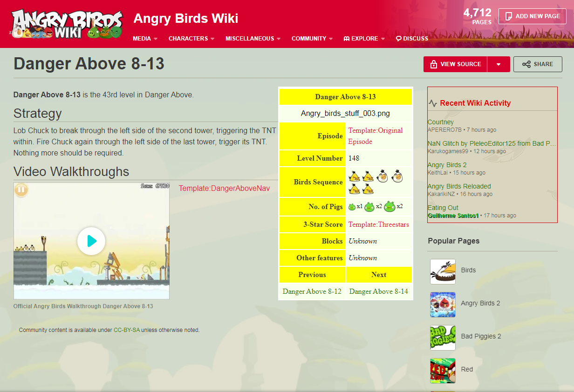This screenshot has width=574, height=392.
Task: Open the Community menu
Action: 312,39
